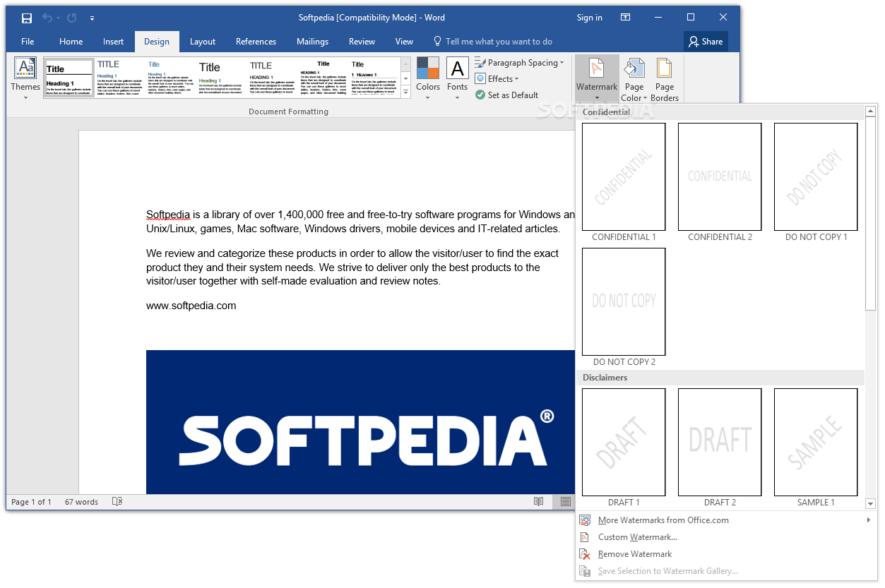
Task: Click the Themes dropdown arrow
Action: coord(25,98)
